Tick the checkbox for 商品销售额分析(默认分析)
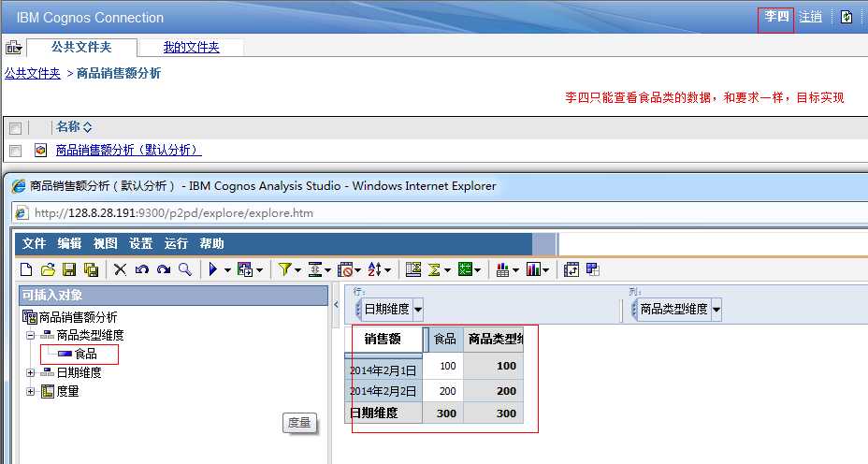Viewport: 868px width, 464px height. tap(16, 151)
